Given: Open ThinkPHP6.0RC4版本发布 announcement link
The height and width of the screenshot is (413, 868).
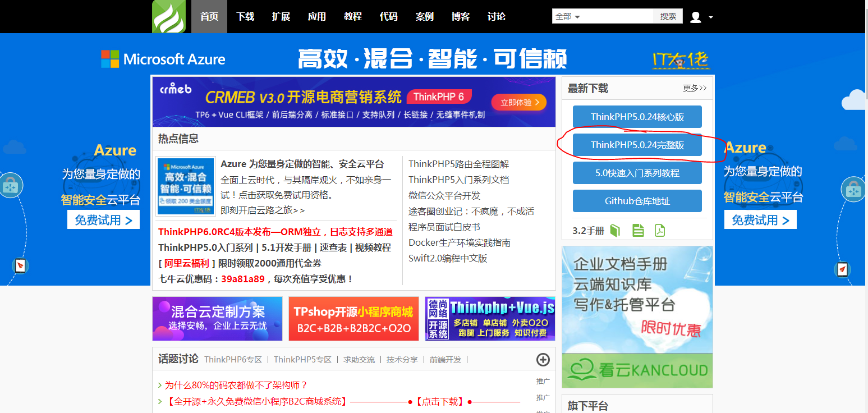Looking at the screenshot, I should [x=275, y=232].
